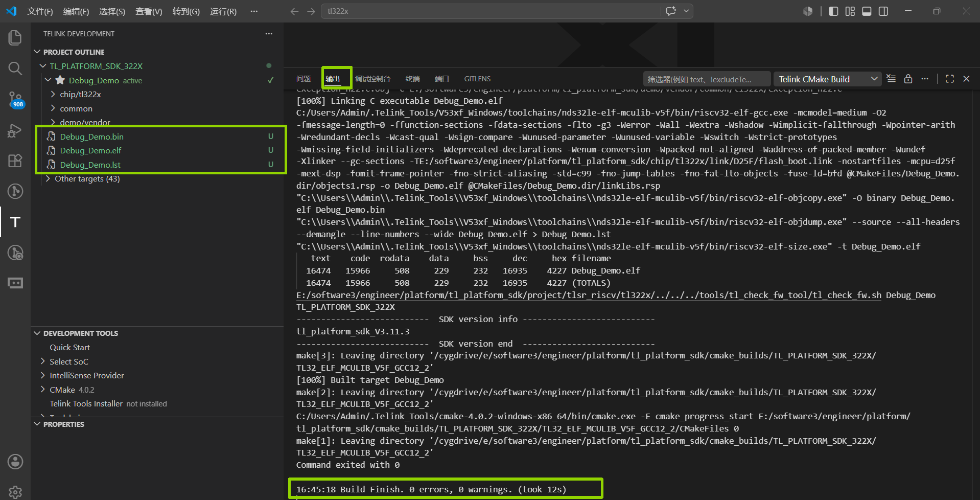Toggle the primary side bar visibility
The width and height of the screenshot is (980, 500).
(x=833, y=11)
